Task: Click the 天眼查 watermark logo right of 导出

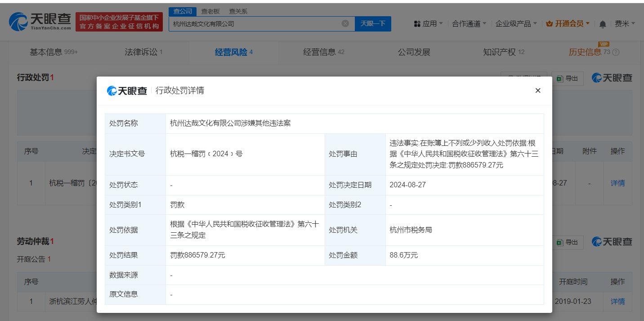Action: click(611, 78)
